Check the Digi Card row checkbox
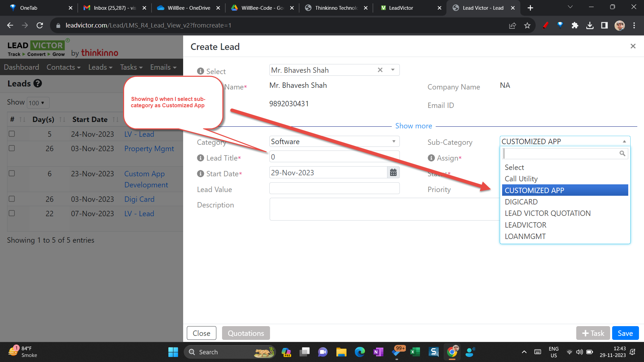 point(12,199)
